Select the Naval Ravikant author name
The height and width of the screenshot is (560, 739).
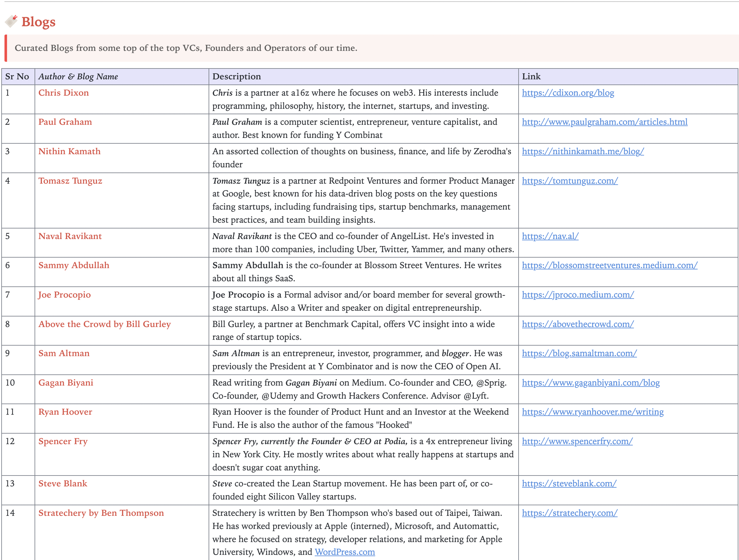70,236
